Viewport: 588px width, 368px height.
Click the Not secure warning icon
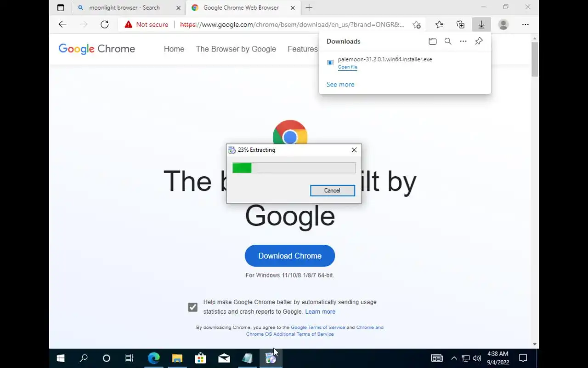(x=129, y=24)
